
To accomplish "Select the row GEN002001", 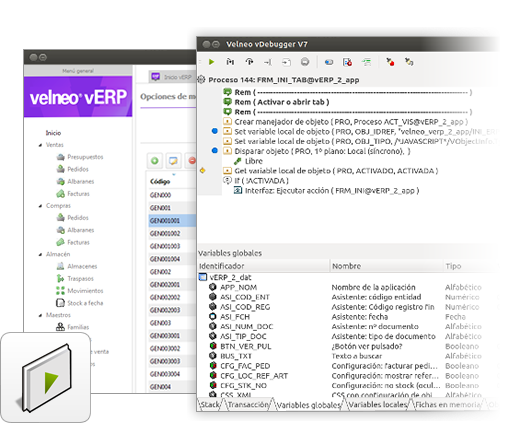I will [172, 285].
